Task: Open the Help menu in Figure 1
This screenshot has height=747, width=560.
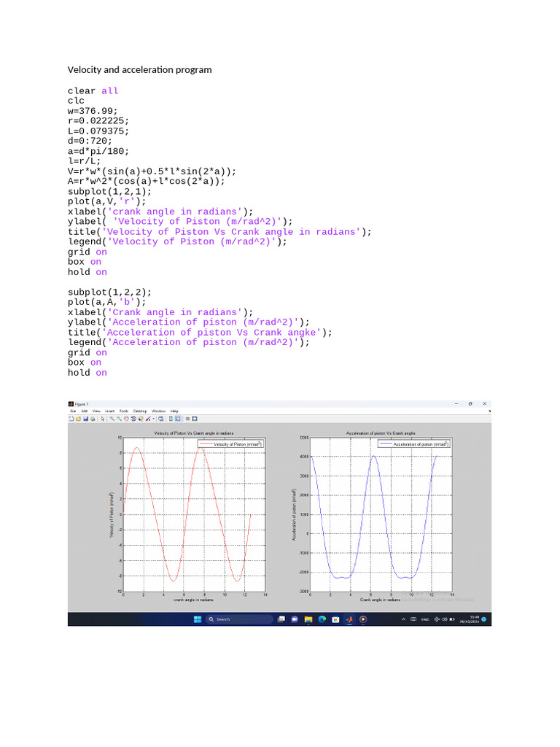Action: [174, 411]
